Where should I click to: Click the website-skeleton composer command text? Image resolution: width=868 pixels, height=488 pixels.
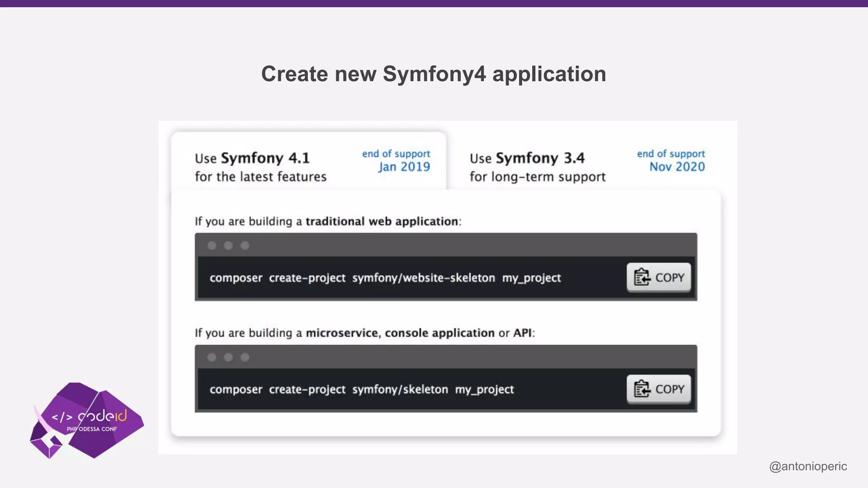(385, 278)
